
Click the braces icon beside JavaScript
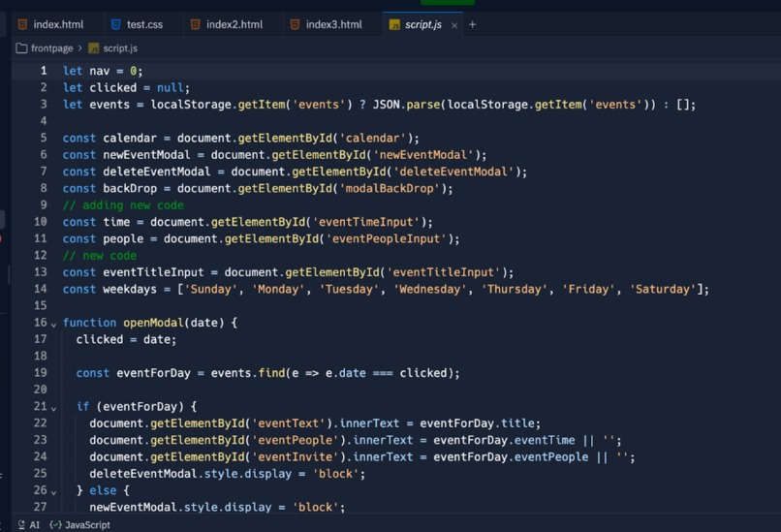[x=55, y=524]
